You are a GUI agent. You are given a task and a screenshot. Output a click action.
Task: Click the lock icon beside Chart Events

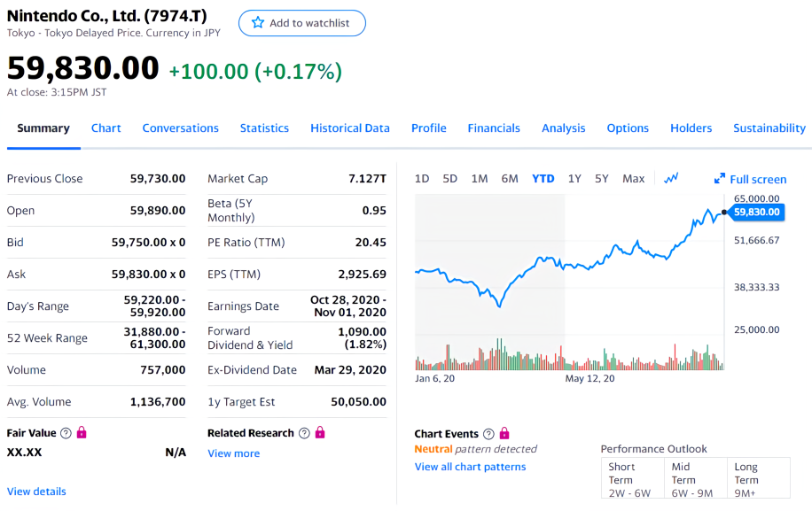tap(504, 433)
